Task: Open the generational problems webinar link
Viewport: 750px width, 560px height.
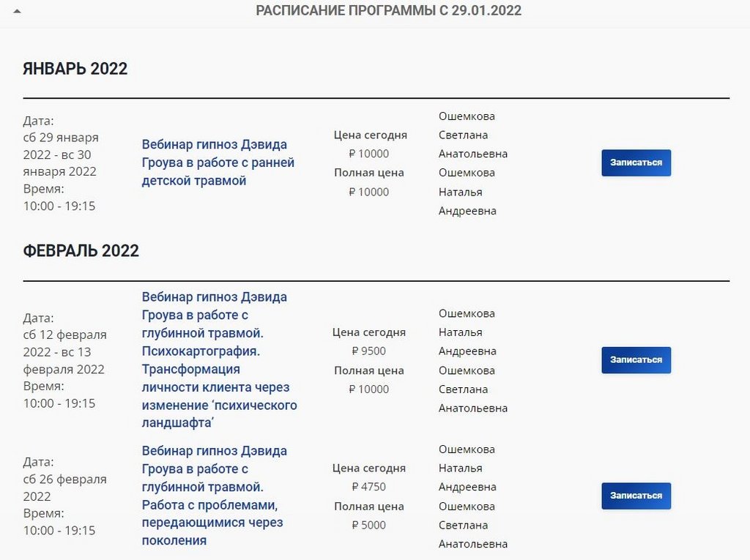Action: (x=214, y=496)
